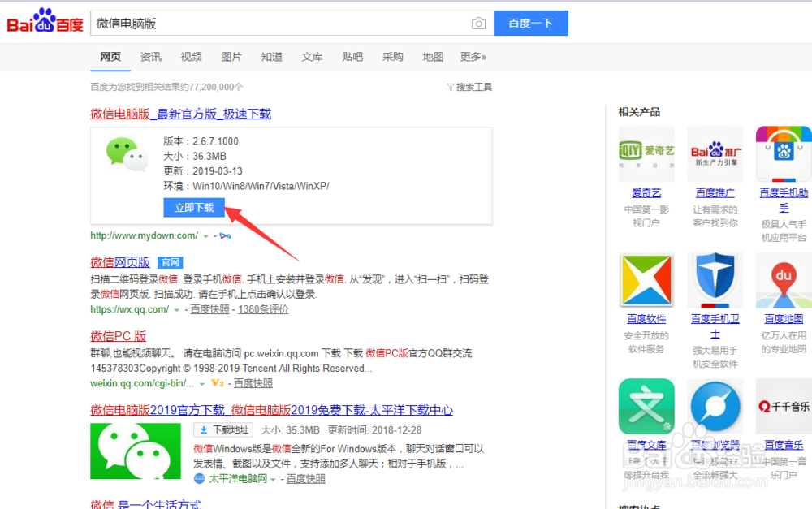Expand dropdown arrow next to 太平洋电脑网
Image resolution: width=812 pixels, height=509 pixels.
point(273,480)
